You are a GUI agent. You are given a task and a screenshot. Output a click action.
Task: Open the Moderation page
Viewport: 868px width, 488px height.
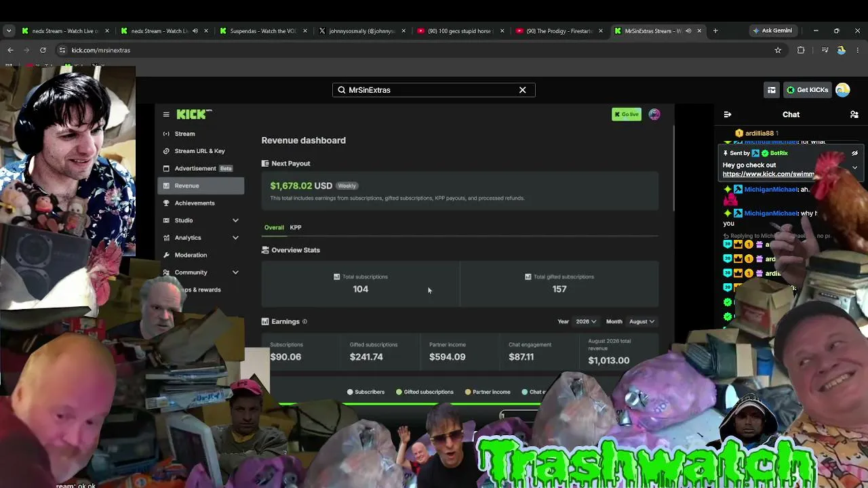coord(201,255)
